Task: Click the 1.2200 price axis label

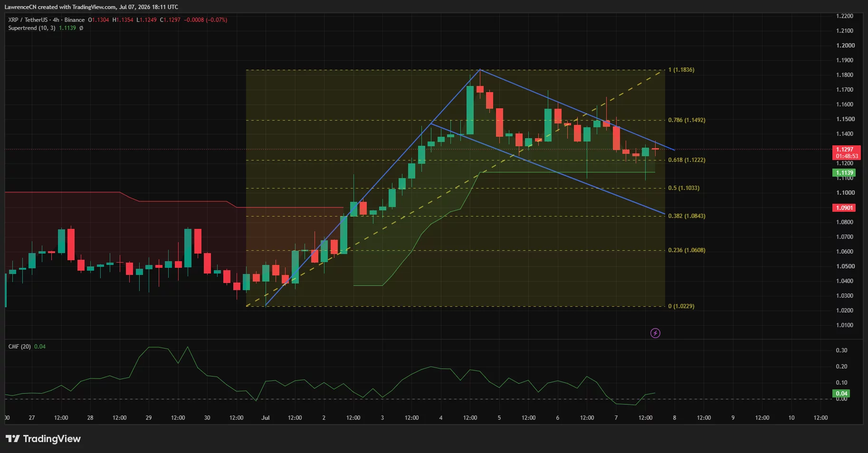Action: click(845, 16)
